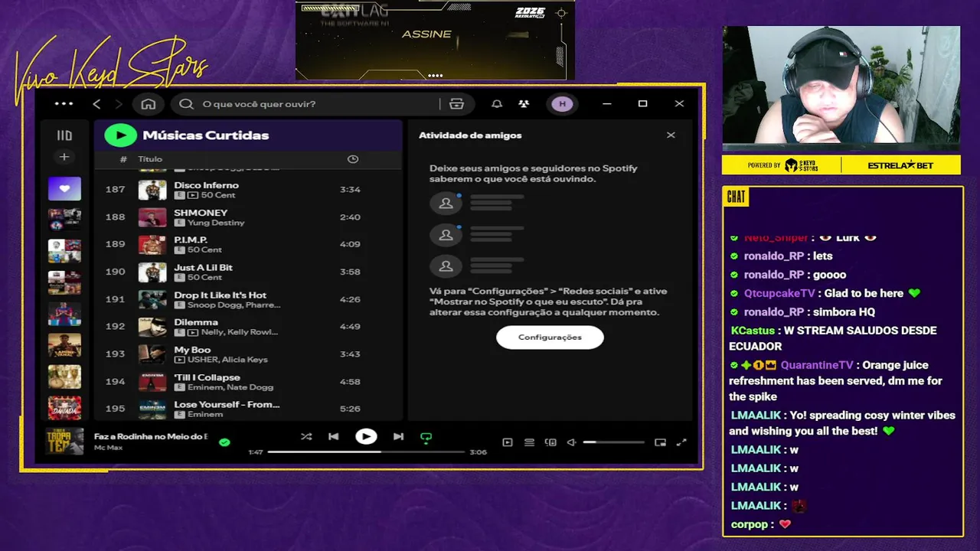Open the Spotify three-dots menu
Image resolution: width=980 pixels, height=551 pixels.
click(x=64, y=103)
